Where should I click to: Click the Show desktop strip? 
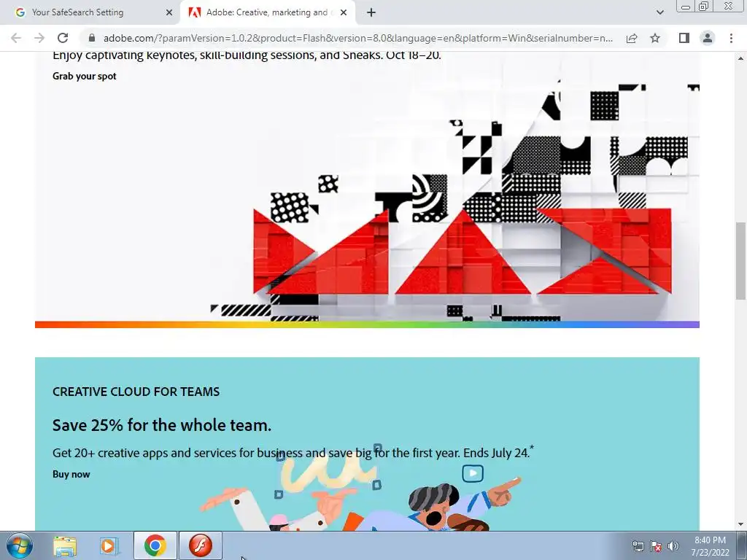[x=742, y=545]
